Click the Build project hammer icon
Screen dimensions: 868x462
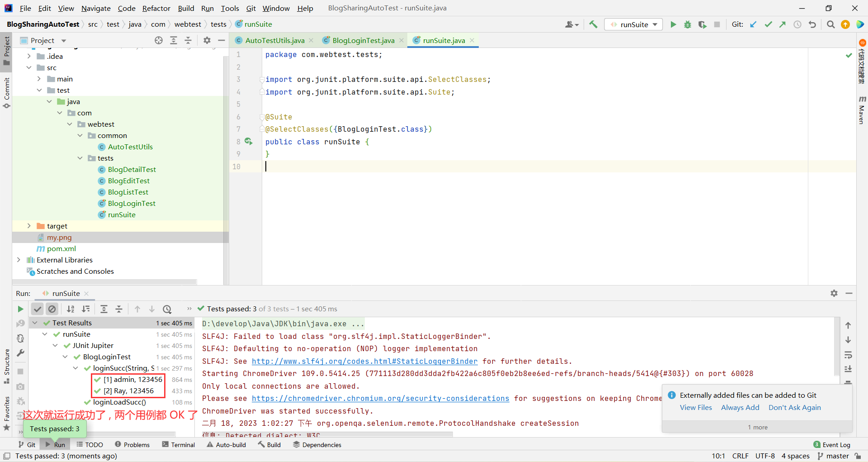594,24
